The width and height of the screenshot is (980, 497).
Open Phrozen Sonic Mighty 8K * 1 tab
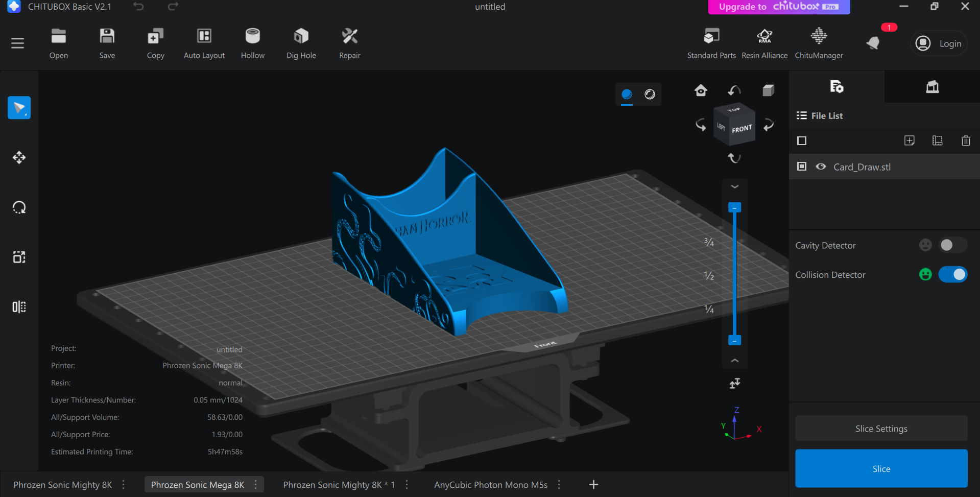tap(339, 485)
